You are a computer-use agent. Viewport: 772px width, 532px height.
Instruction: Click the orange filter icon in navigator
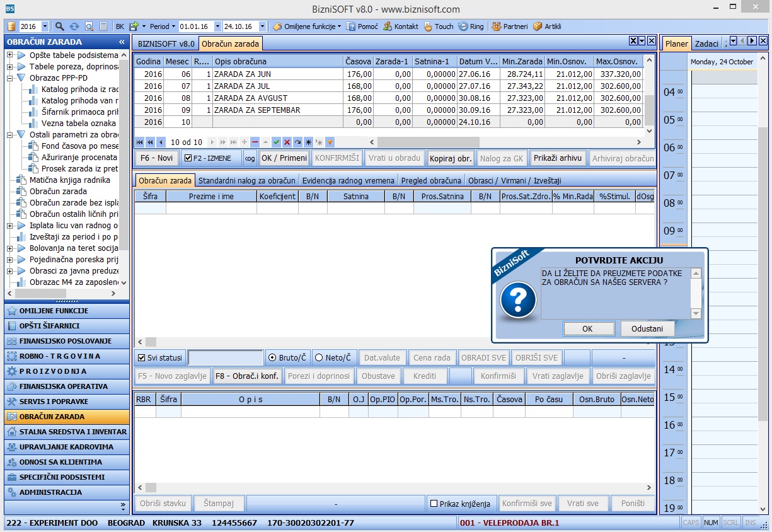tap(330, 142)
